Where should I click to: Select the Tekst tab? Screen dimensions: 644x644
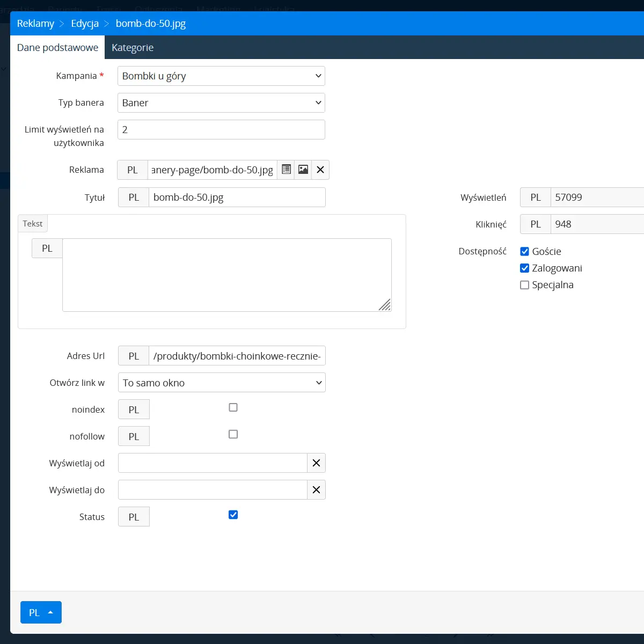coord(33,223)
